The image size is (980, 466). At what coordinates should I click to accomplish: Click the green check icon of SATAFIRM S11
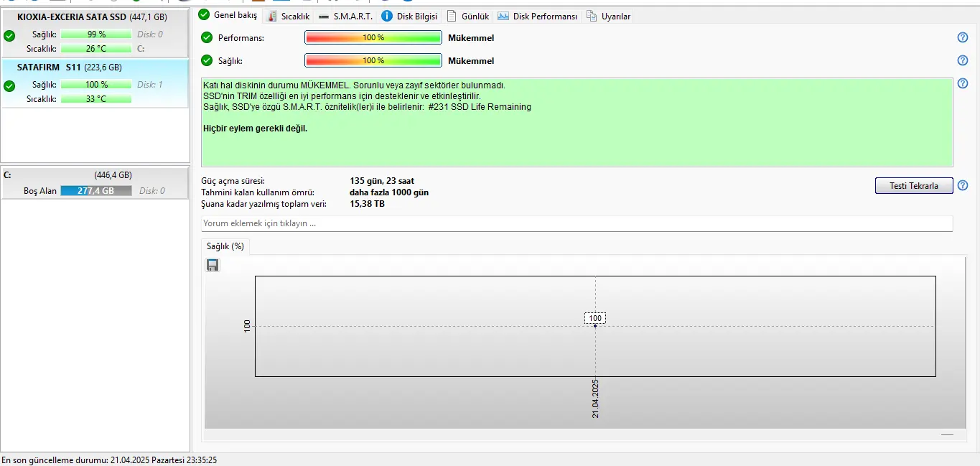click(9, 86)
